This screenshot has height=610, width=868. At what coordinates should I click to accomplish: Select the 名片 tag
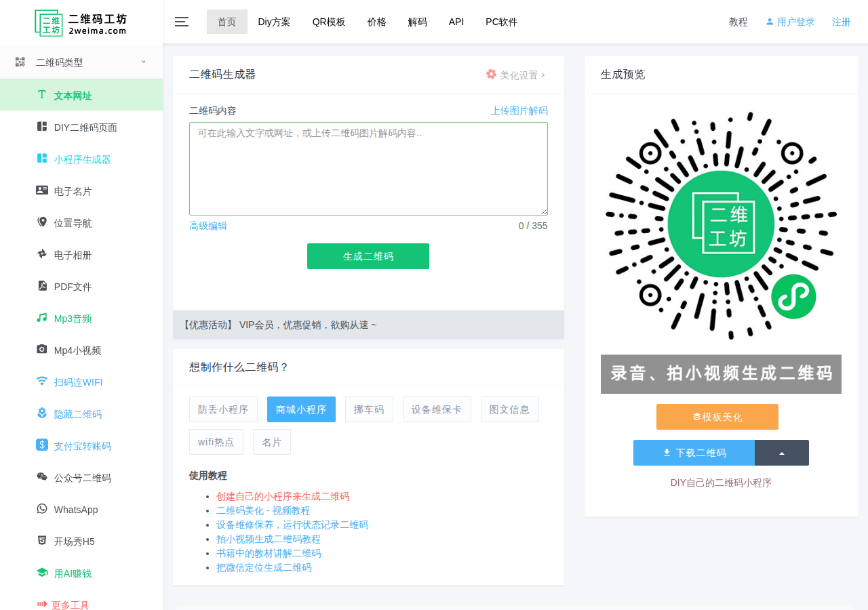(x=272, y=442)
